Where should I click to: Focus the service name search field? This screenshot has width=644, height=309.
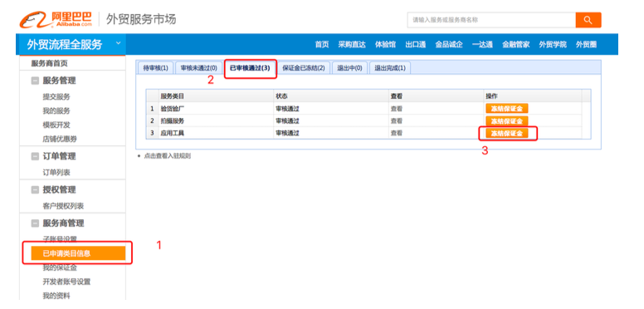[x=491, y=20]
